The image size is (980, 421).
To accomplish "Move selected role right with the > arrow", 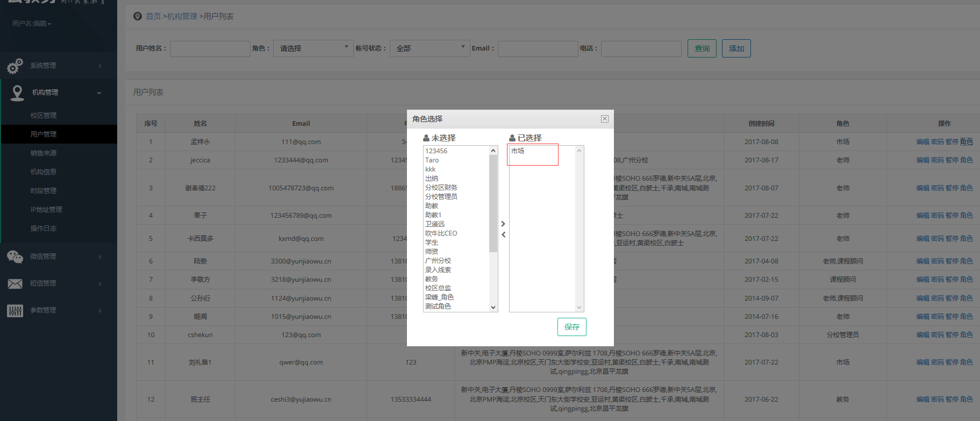I will [x=503, y=224].
